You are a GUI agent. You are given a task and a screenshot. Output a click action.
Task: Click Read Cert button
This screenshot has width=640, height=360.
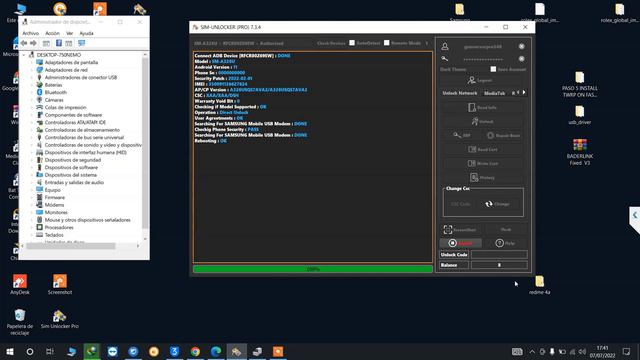pyautogui.click(x=482, y=149)
